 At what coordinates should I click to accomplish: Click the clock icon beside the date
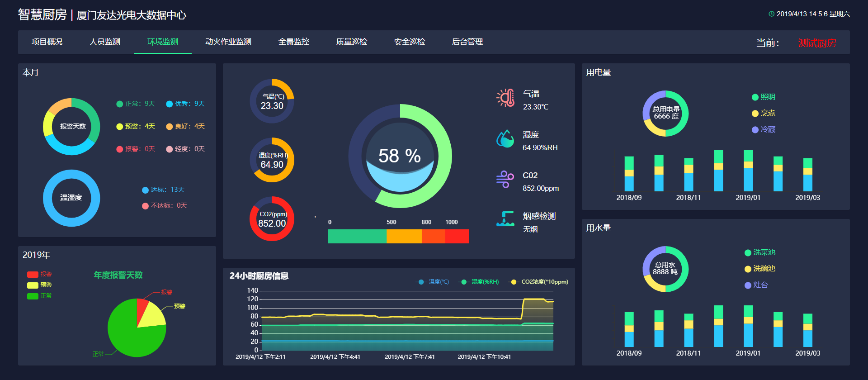(771, 14)
